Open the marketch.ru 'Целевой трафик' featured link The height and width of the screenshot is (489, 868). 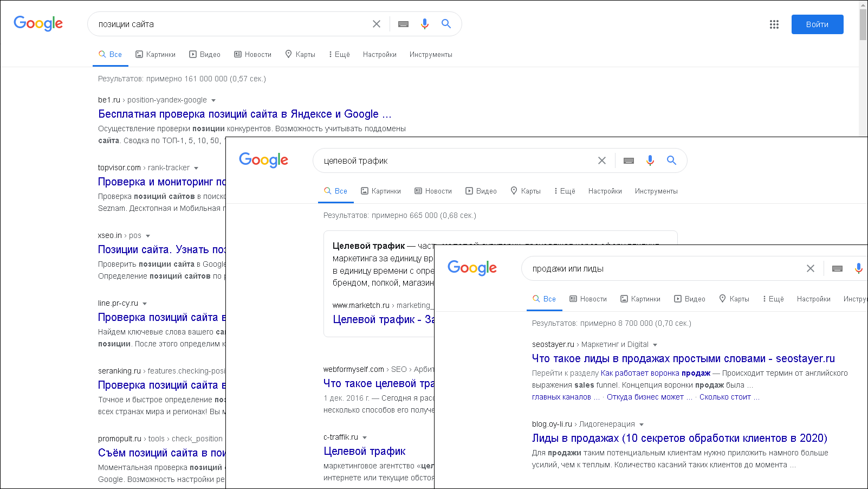coord(384,319)
